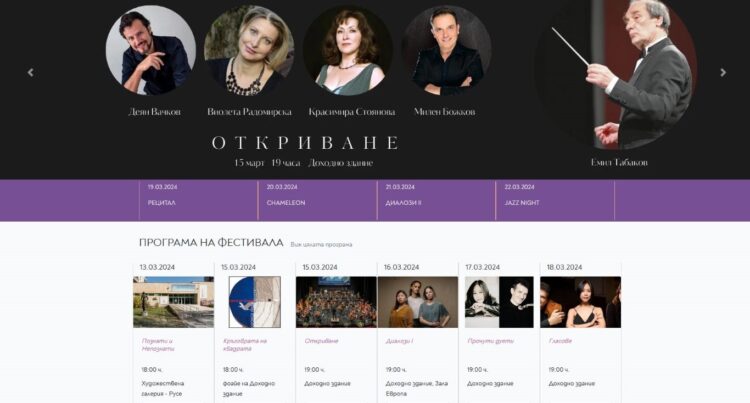Click the portrait of Деян Вачков
This screenshot has height=403, width=750.
151,50
